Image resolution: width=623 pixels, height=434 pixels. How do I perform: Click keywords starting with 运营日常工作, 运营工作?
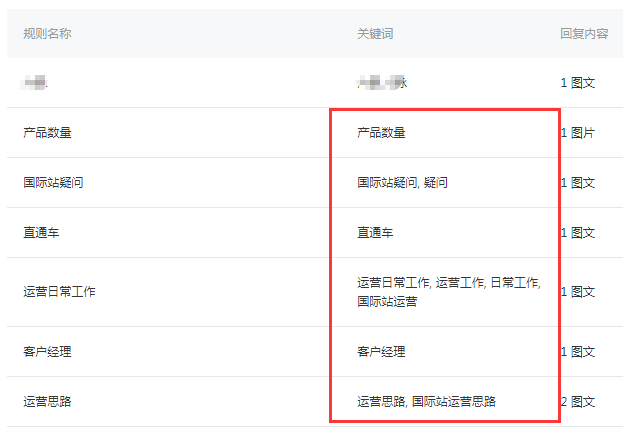click(x=449, y=292)
